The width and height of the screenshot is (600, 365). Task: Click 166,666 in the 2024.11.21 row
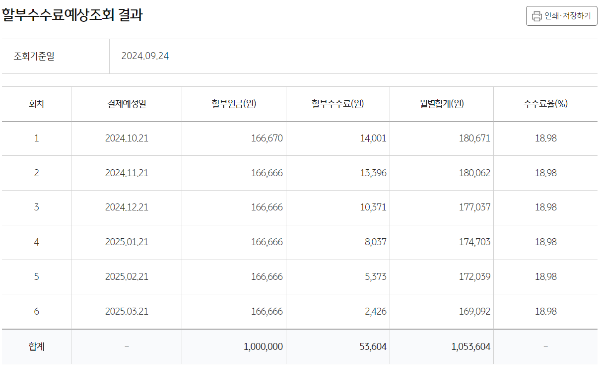pos(267,173)
